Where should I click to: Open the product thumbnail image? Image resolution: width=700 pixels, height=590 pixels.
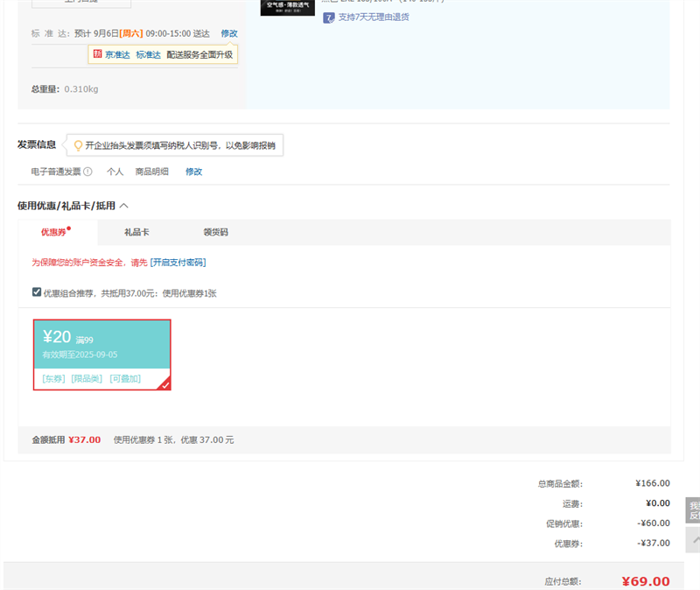(287, 7)
